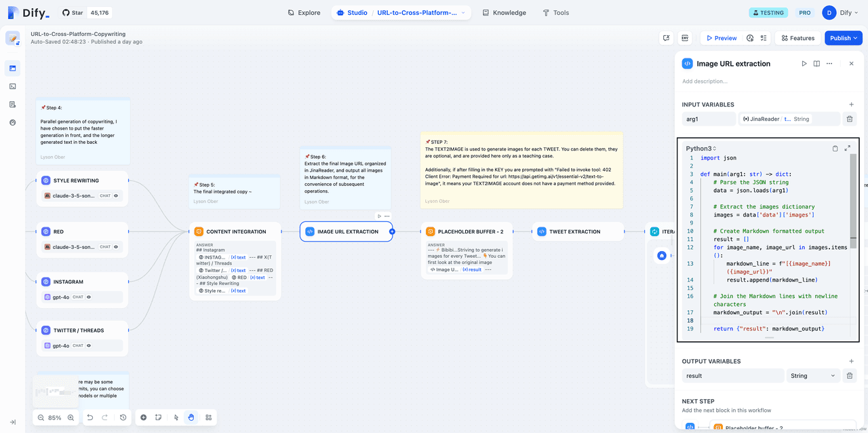Run this step with the play icon
Viewport: 868px width, 433px height.
(804, 64)
